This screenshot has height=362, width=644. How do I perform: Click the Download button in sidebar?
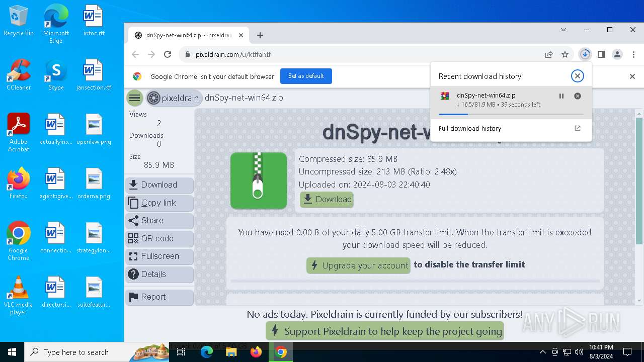click(x=159, y=185)
